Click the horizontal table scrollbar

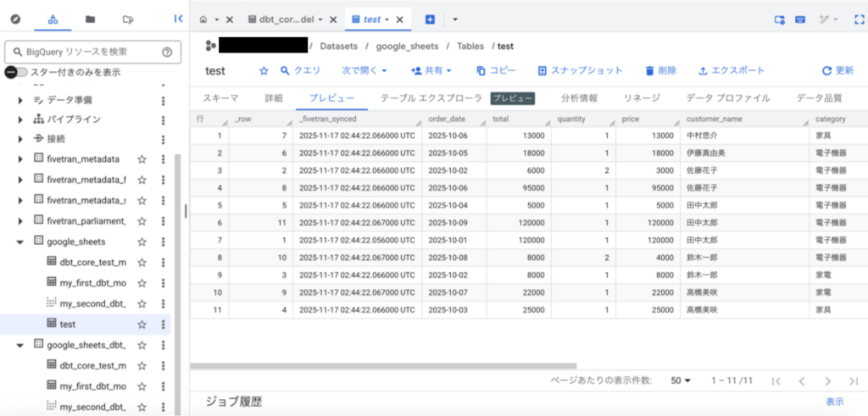381,366
